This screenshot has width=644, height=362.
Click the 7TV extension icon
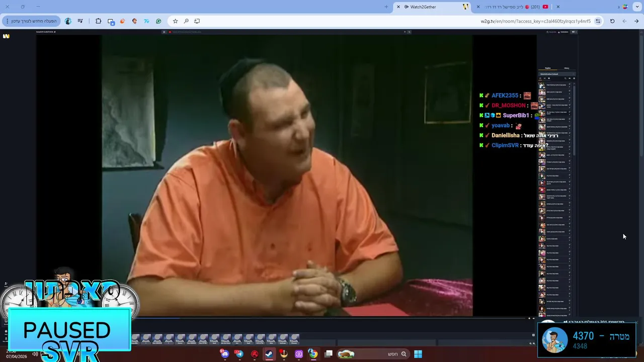coord(146,21)
